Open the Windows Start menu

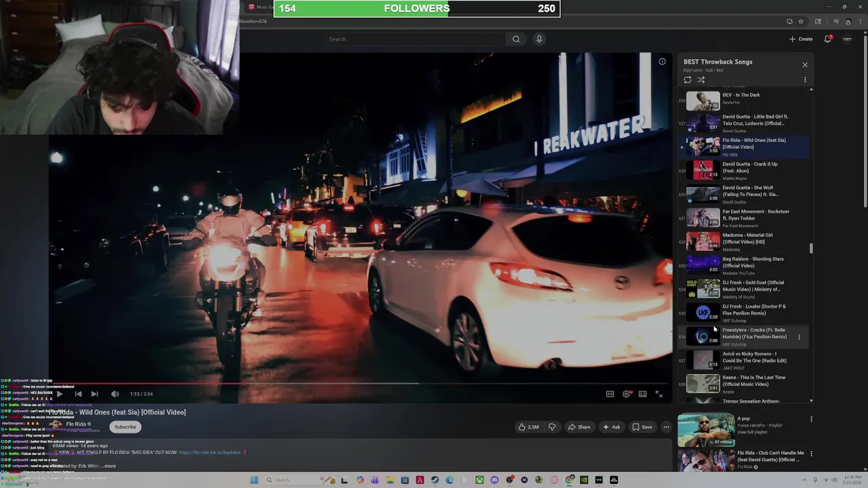pyautogui.click(x=254, y=480)
